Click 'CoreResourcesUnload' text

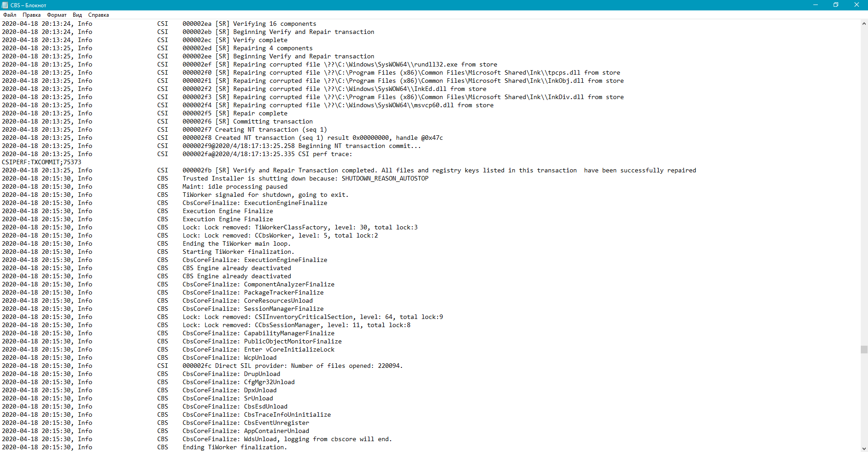pos(278,301)
